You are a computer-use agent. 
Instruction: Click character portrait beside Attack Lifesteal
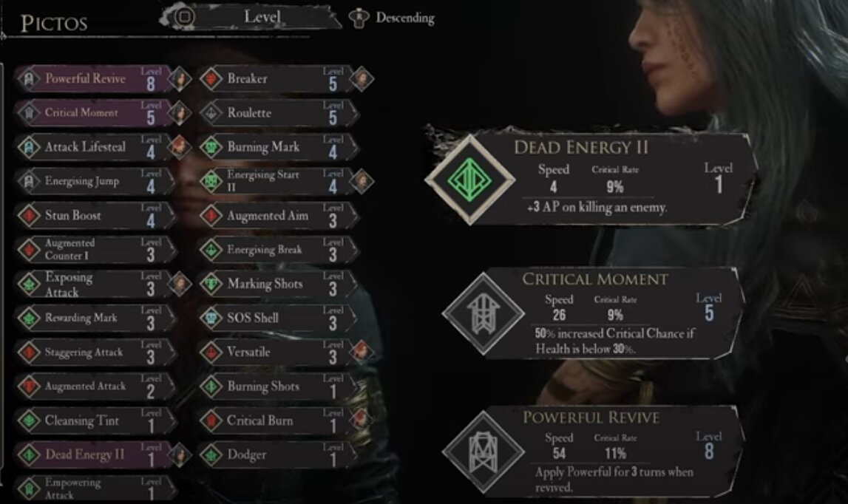point(179,146)
